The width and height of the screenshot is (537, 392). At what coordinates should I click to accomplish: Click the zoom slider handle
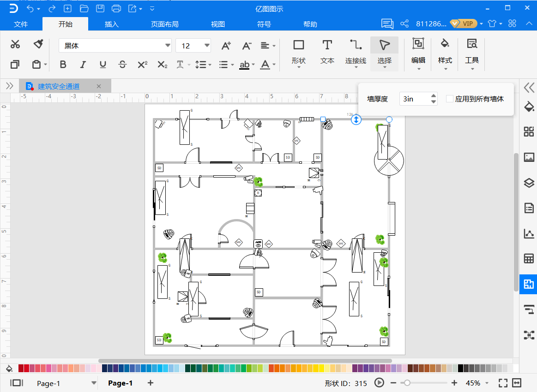click(407, 383)
